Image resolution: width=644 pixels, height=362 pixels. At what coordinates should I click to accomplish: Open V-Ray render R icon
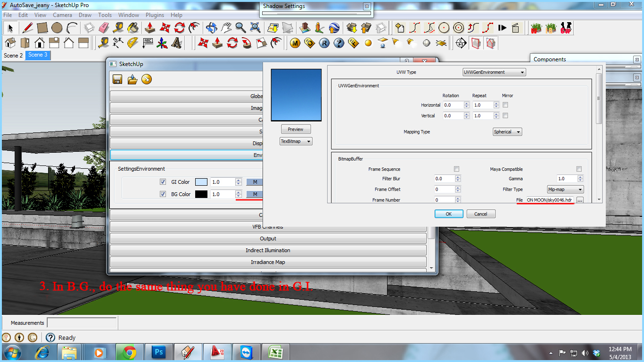coord(324,43)
